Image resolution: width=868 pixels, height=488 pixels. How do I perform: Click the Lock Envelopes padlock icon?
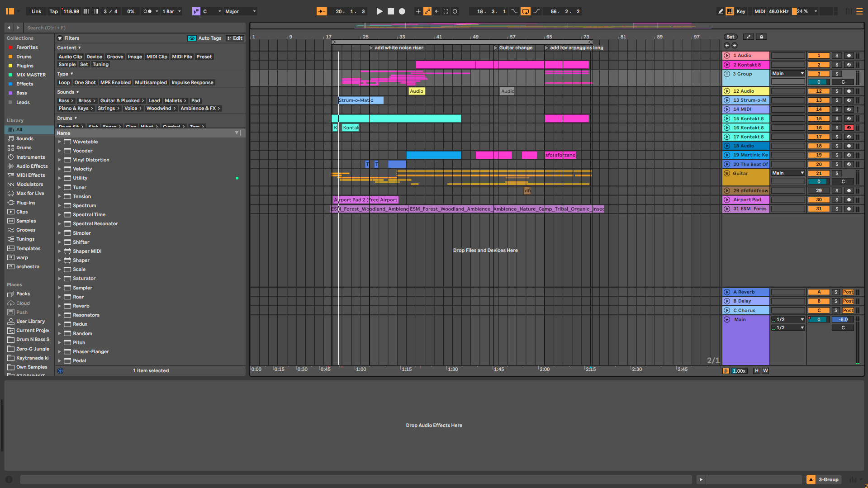click(761, 37)
